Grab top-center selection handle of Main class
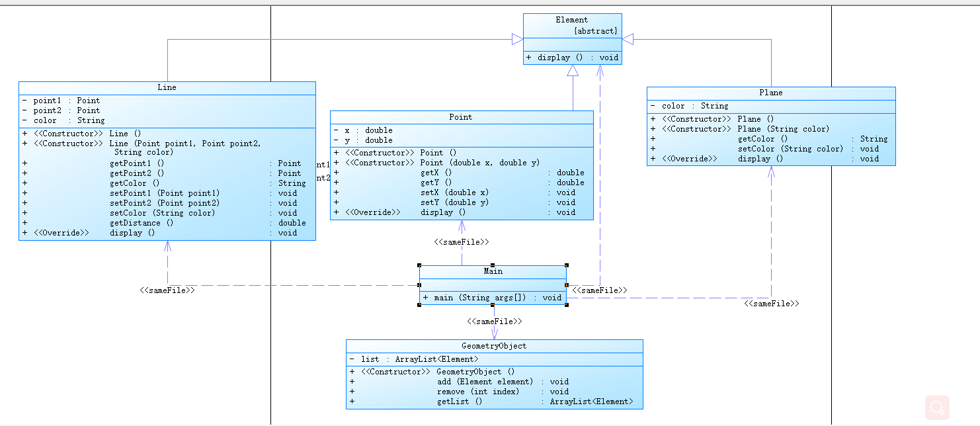Screen dimensions: 980x426 pyautogui.click(x=493, y=265)
